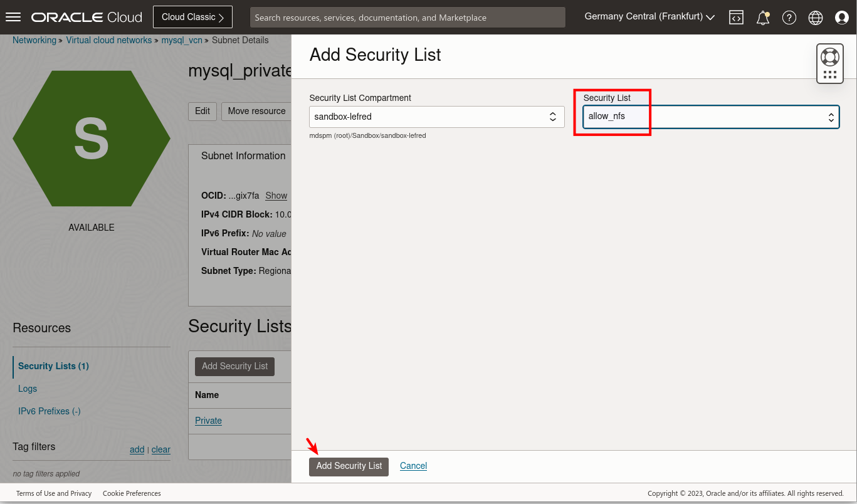The height and width of the screenshot is (504, 857).
Task: Confirm with the Add Security List button
Action: pos(349,466)
